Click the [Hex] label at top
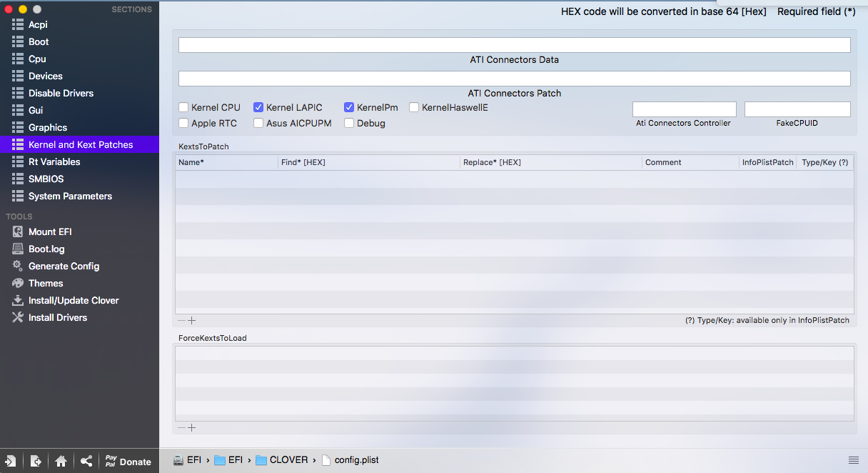The height and width of the screenshot is (473, 868). click(x=755, y=11)
